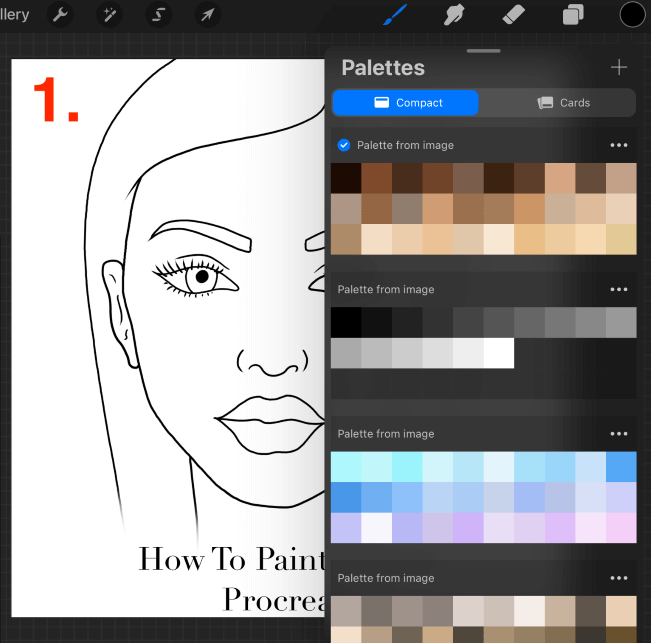Activate the Selection S tool

tap(158, 15)
